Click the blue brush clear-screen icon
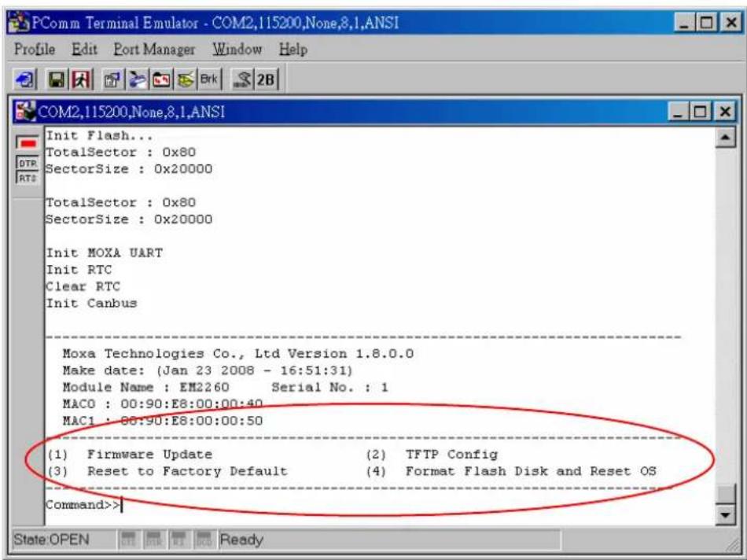Viewport: 747px width, 560px height. [137, 79]
